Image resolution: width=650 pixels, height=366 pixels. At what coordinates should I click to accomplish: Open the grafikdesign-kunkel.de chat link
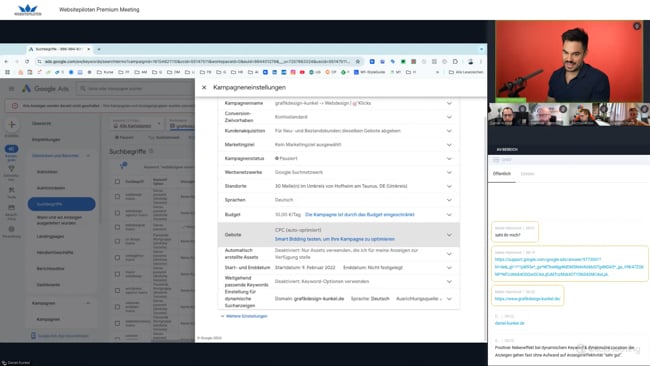(527, 298)
